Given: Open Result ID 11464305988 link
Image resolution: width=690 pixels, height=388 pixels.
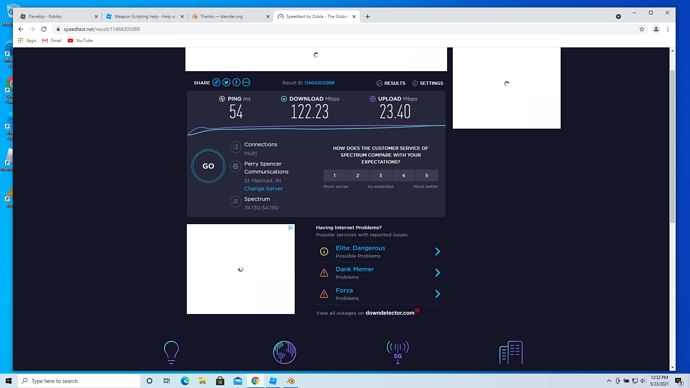Looking at the screenshot, I should [319, 83].
